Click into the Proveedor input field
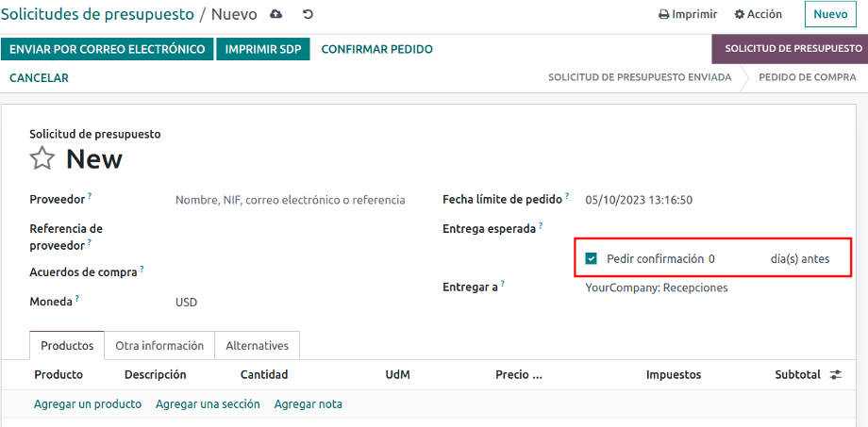Image resolution: width=868 pixels, height=427 pixels. 291,200
